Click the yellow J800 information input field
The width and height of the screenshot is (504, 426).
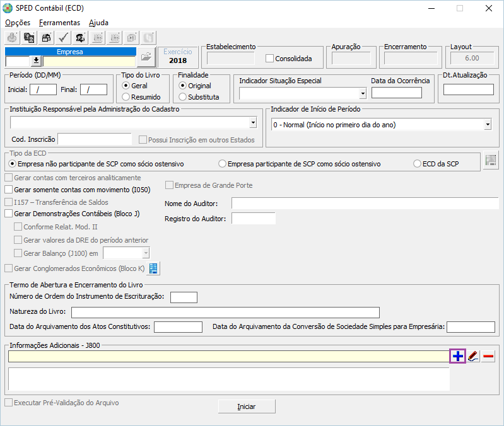(229, 356)
